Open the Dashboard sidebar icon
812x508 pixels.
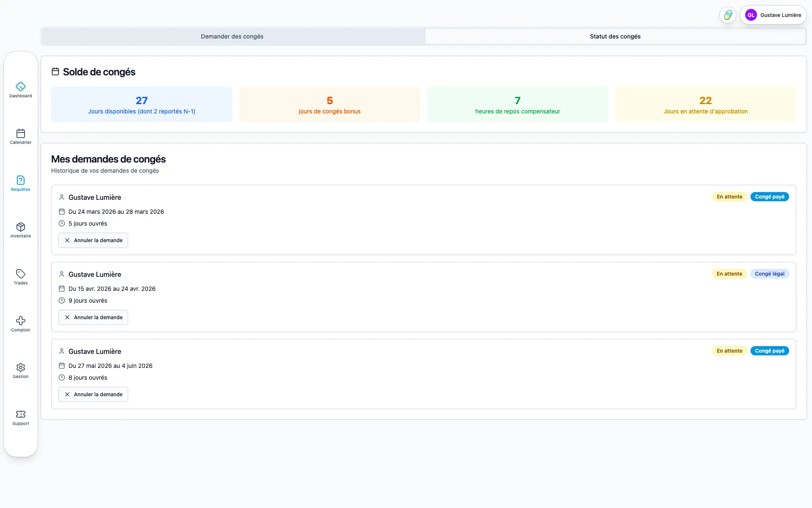click(x=21, y=89)
